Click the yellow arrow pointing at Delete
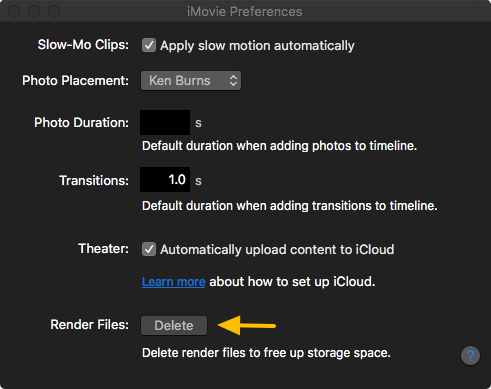 (x=247, y=325)
